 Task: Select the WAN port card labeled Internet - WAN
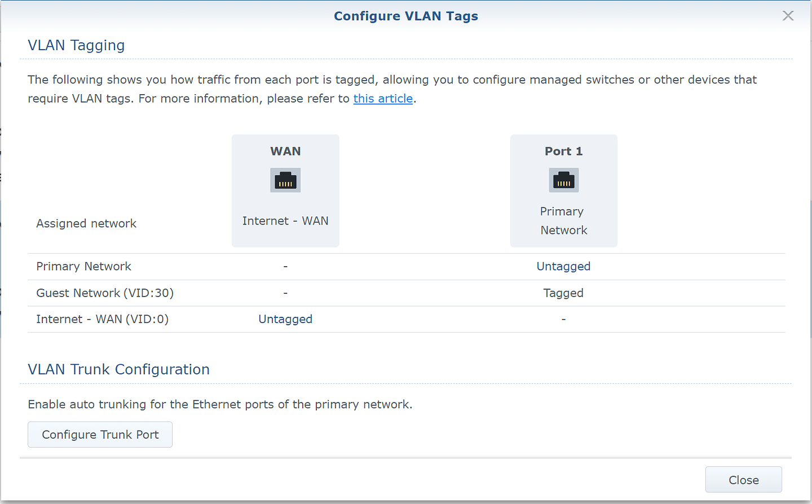(x=285, y=191)
